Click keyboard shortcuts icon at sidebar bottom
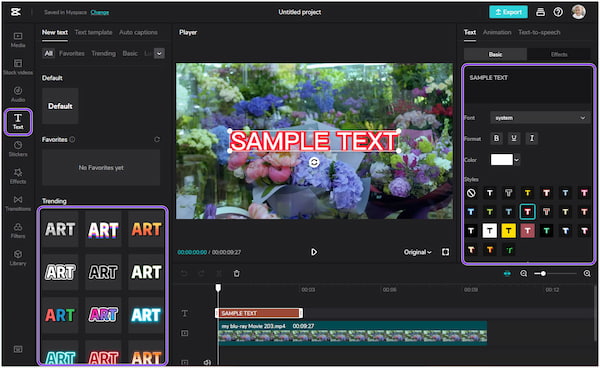 pos(18,349)
